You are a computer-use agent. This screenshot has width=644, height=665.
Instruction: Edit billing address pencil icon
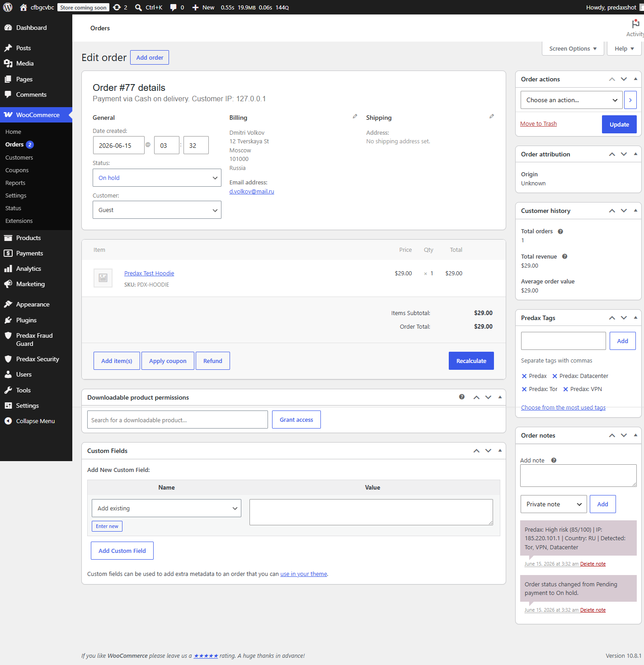pos(355,117)
